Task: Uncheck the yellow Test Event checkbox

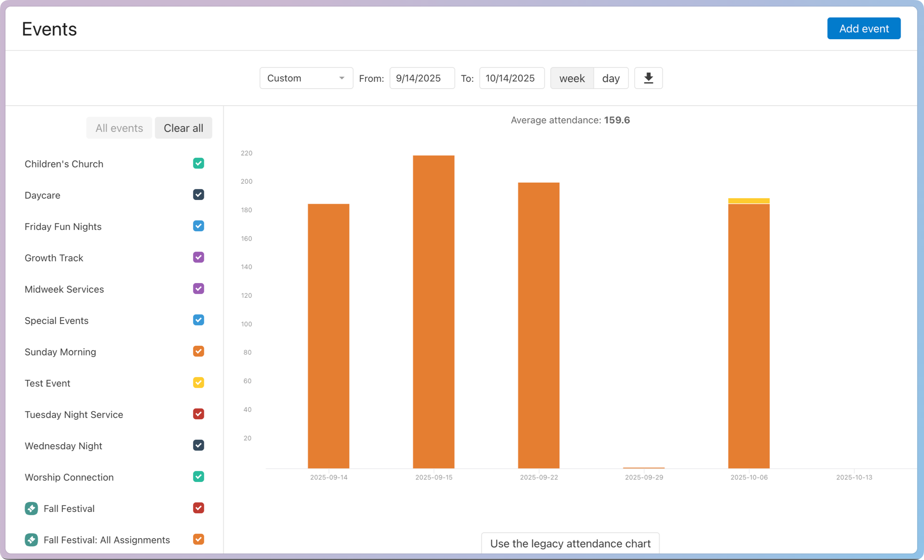Action: [198, 383]
